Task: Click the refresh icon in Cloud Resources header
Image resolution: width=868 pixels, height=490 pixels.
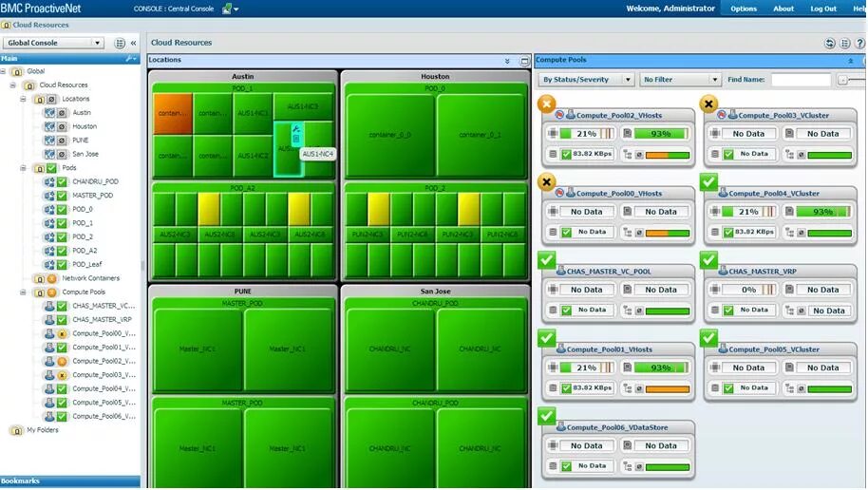Action: point(829,43)
